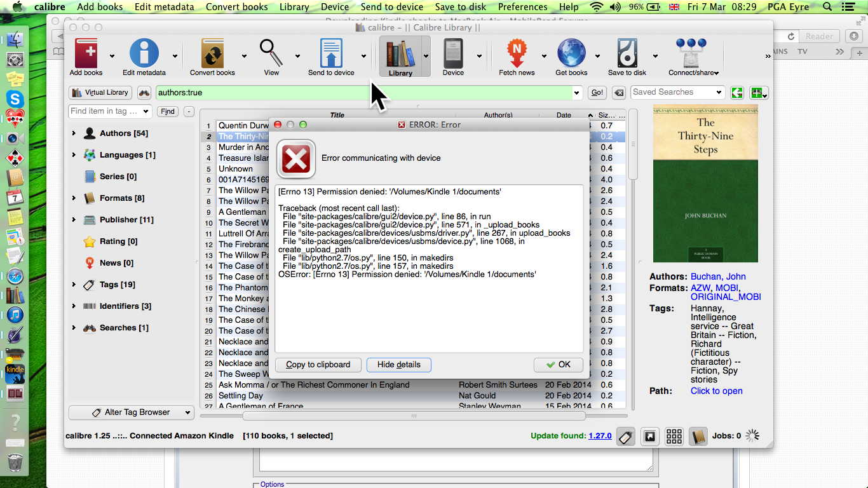Open the Trash in the Dock

15,463
